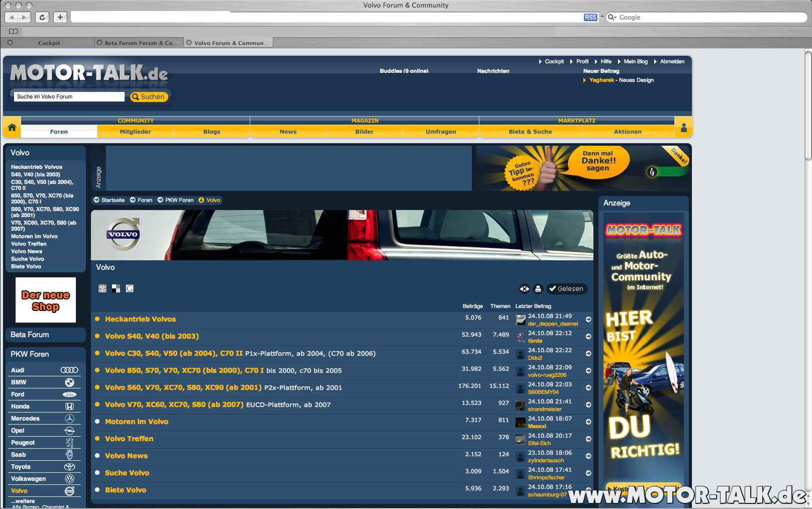Click the print icon next to Gelesen

(538, 289)
